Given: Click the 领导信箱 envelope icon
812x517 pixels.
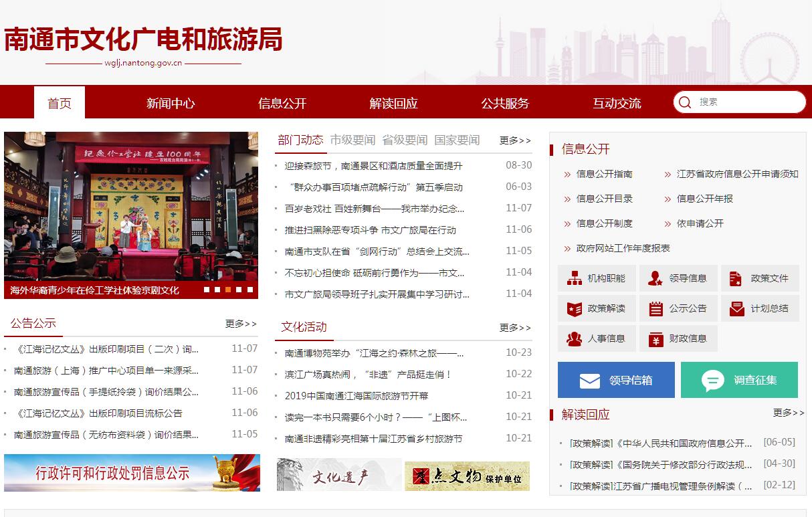Looking at the screenshot, I should [589, 381].
